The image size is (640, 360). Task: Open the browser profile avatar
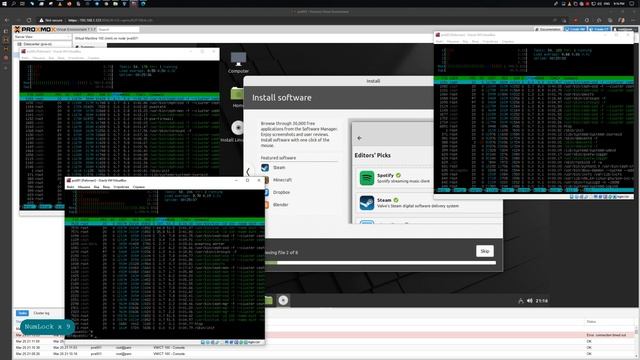coord(621,20)
